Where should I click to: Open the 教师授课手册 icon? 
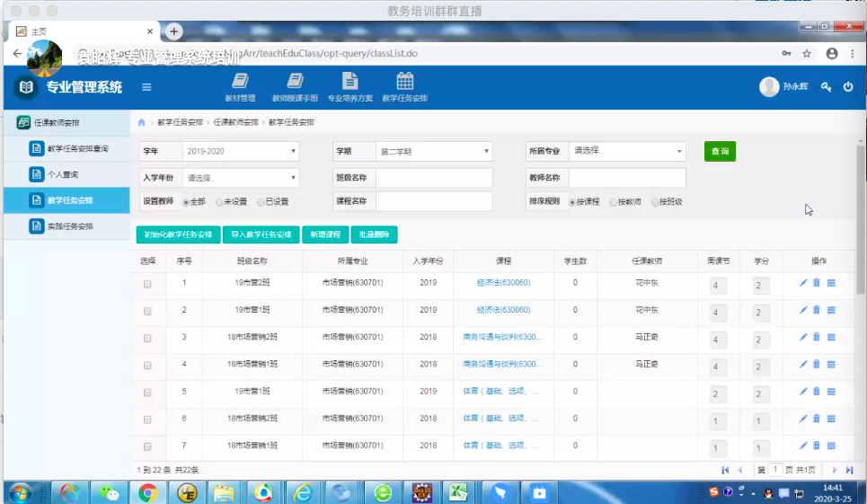(295, 82)
